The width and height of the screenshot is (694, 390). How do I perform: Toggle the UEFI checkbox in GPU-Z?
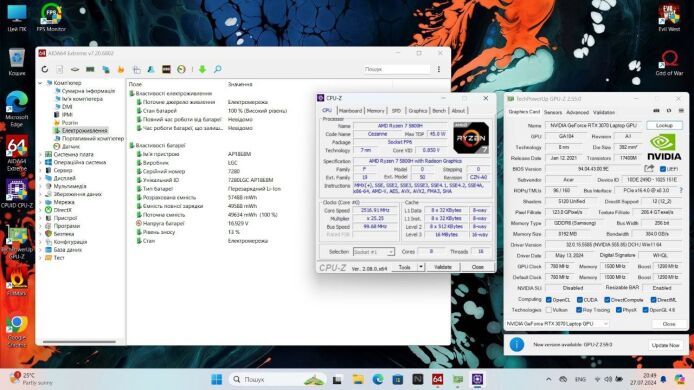[x=663, y=169]
